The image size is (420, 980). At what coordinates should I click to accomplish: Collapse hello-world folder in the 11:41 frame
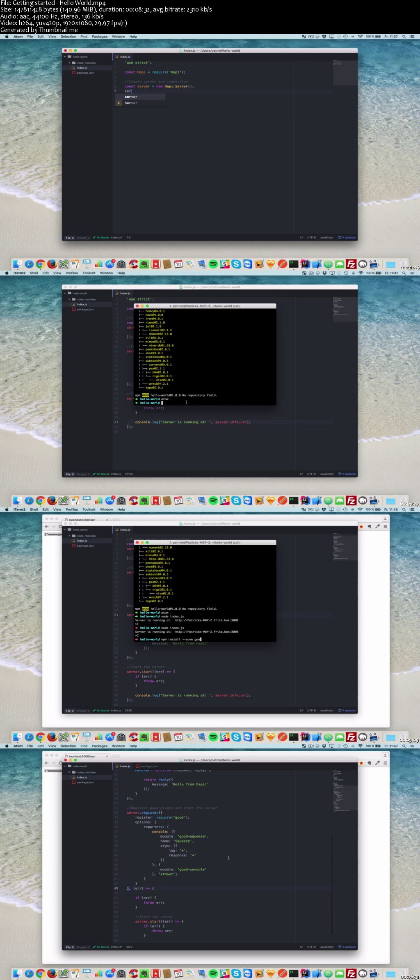pyautogui.click(x=65, y=294)
